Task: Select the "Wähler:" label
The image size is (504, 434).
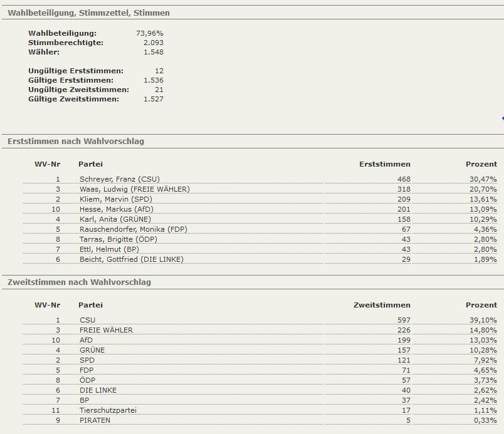Action: 44,52
